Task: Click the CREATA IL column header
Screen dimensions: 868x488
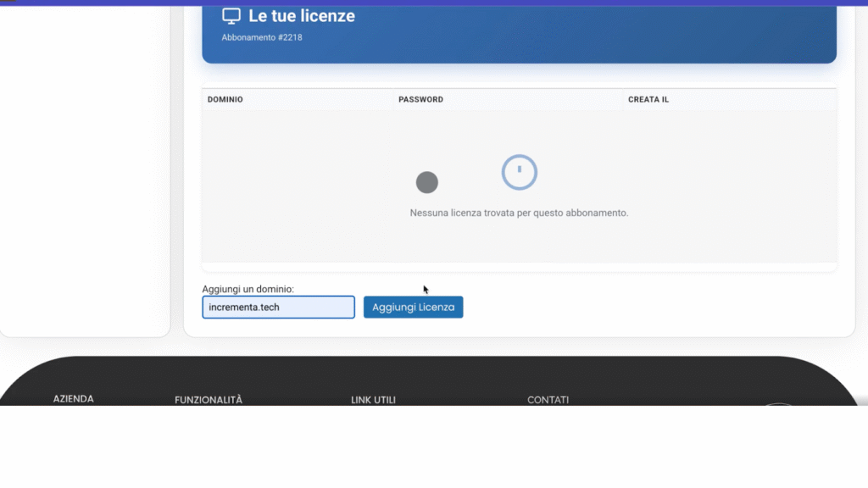Action: [x=648, y=100]
